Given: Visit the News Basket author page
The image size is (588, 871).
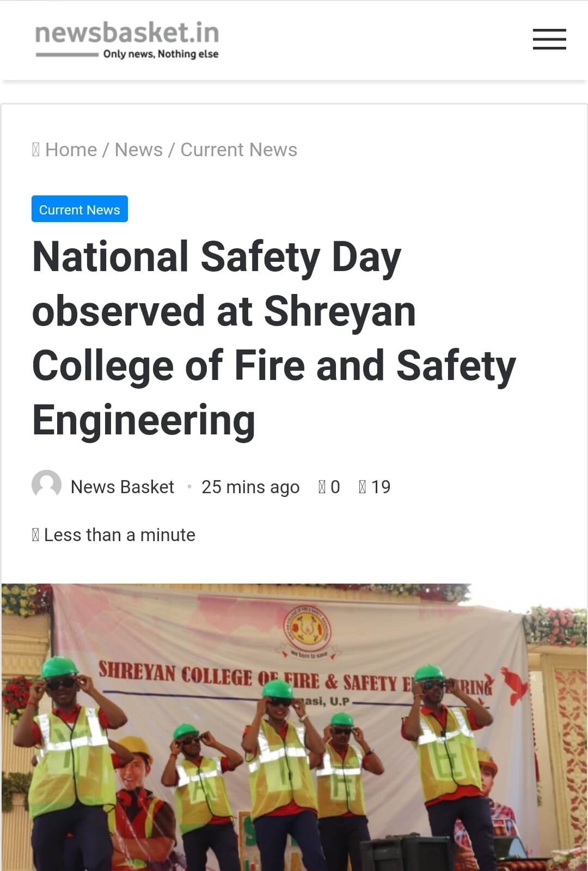Looking at the screenshot, I should click(122, 487).
